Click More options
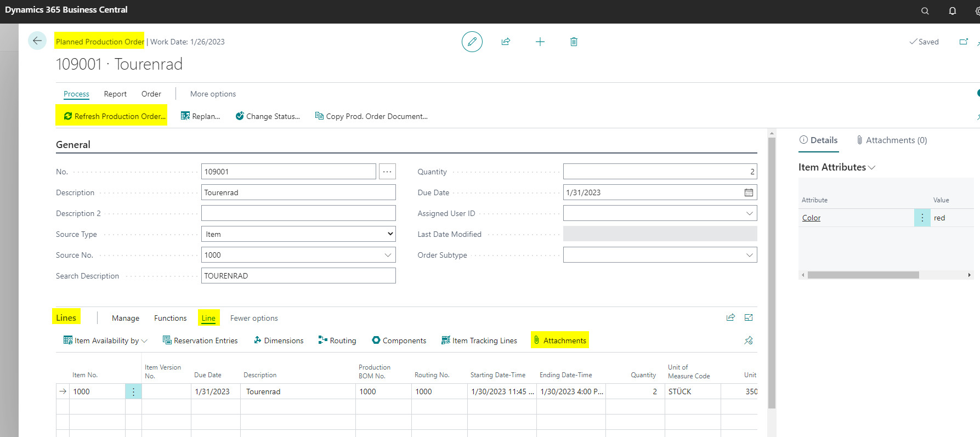The image size is (980, 437). [213, 94]
